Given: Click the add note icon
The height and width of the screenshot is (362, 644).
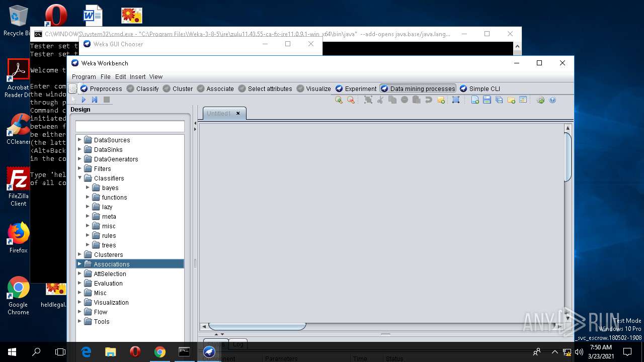Looking at the screenshot, I should click(441, 100).
